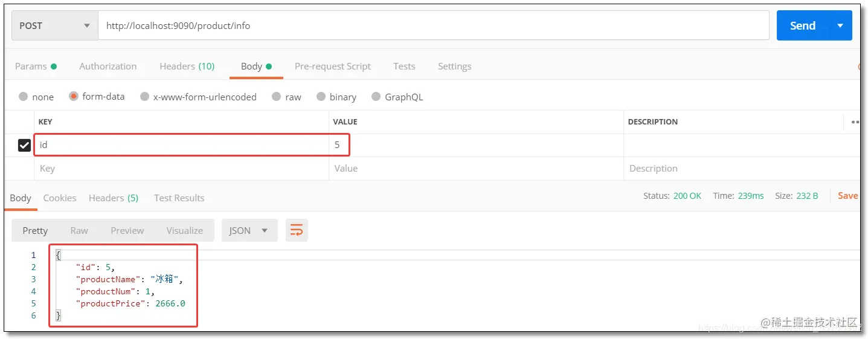Switch to the Params tab

click(36, 66)
